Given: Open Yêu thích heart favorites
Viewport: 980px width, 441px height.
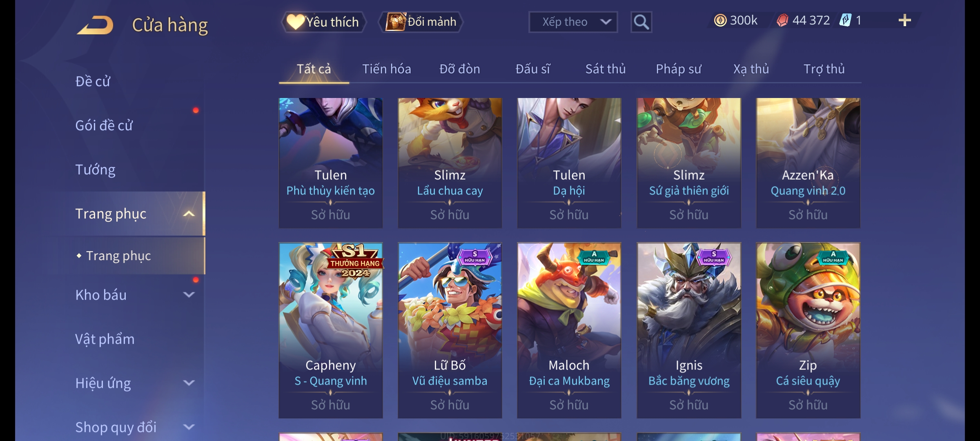Looking at the screenshot, I should click(x=323, y=22).
